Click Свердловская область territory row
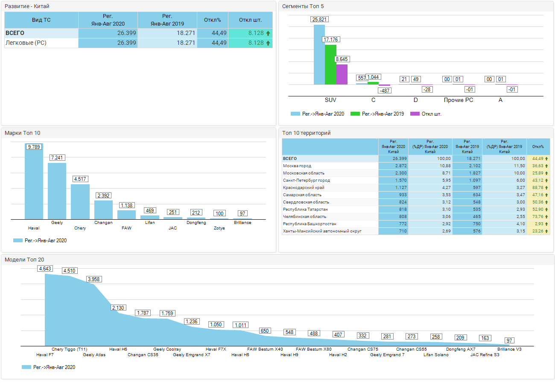The height and width of the screenshot is (392, 555). pos(416,202)
